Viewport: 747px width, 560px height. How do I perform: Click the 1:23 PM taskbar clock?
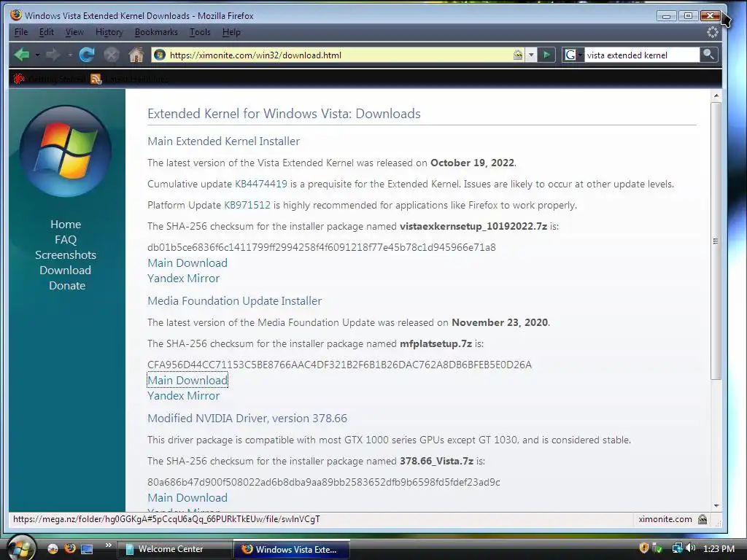tap(719, 548)
